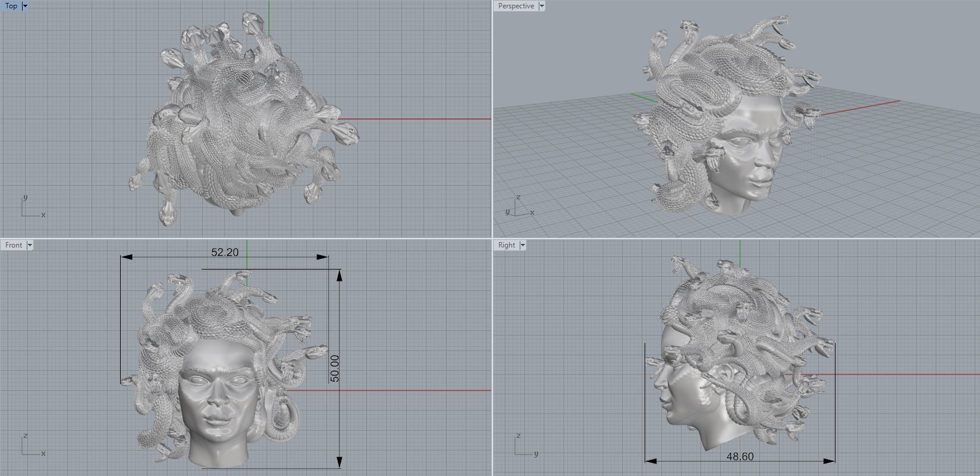Open the Perspective viewport dropdown arrow

(542, 6)
